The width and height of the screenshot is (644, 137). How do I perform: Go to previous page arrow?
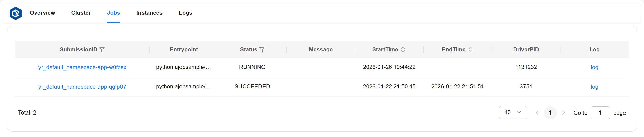[x=537, y=113]
